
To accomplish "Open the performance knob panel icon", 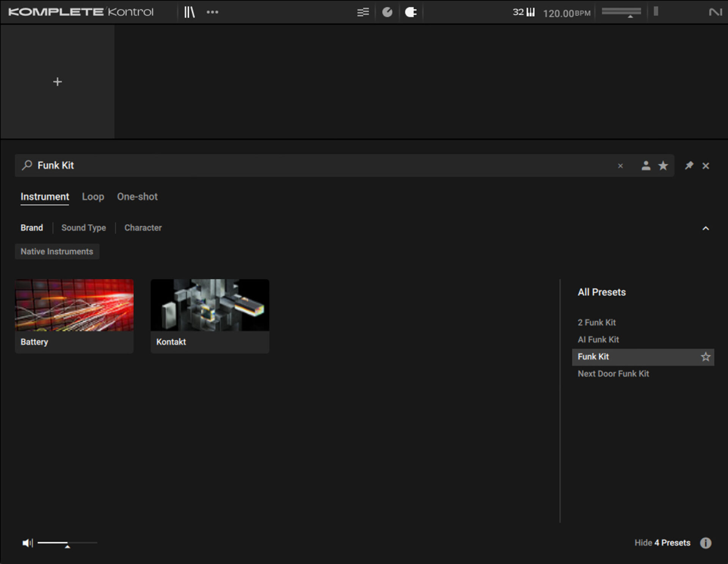I will click(x=387, y=12).
